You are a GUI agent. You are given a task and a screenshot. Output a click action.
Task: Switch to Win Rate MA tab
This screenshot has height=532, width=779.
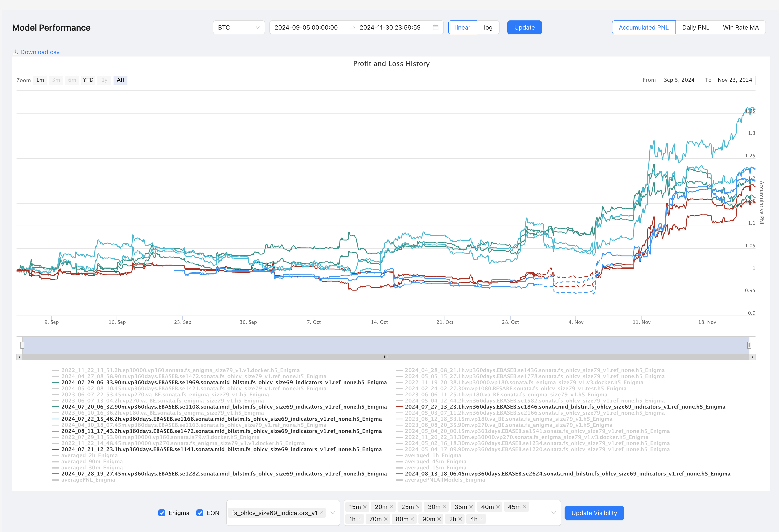(741, 27)
